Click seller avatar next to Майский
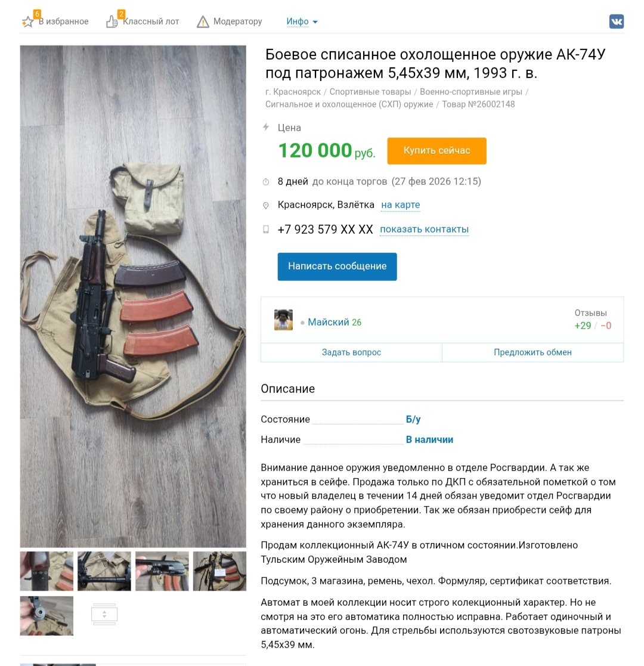This screenshot has width=644, height=666. 283,320
